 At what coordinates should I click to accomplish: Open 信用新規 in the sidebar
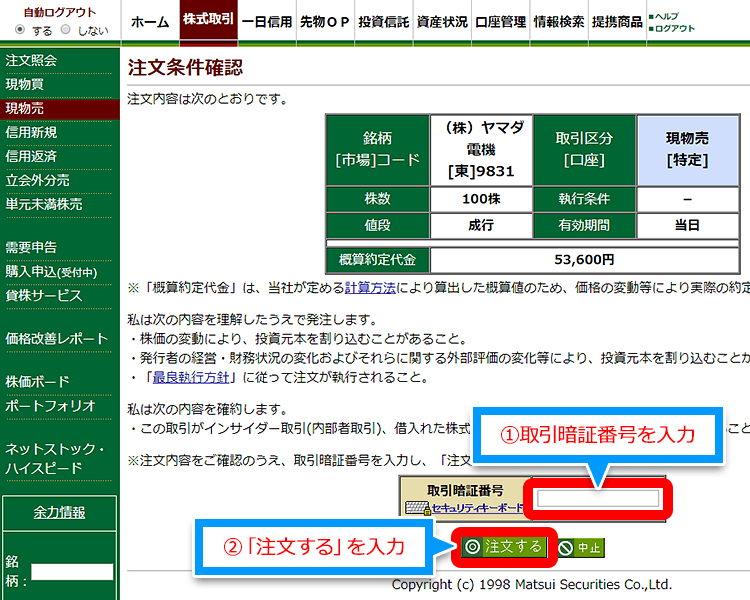click(32, 132)
